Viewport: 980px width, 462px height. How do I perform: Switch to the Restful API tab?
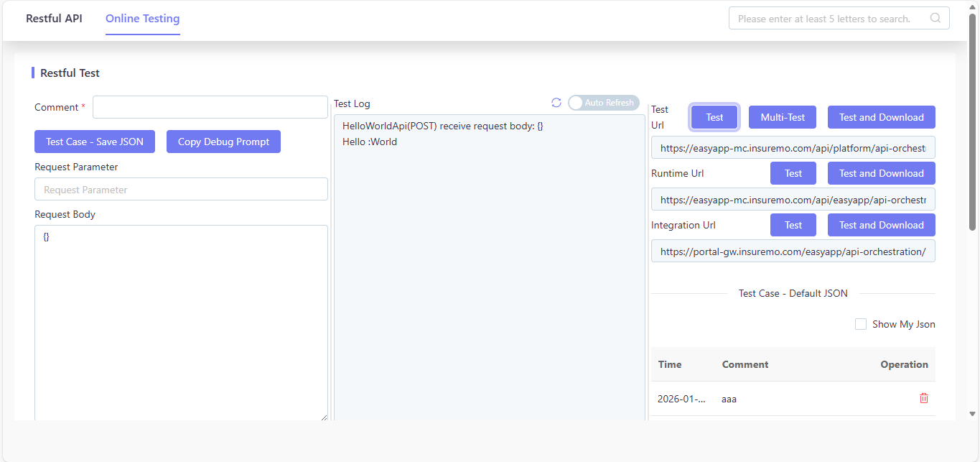point(54,19)
